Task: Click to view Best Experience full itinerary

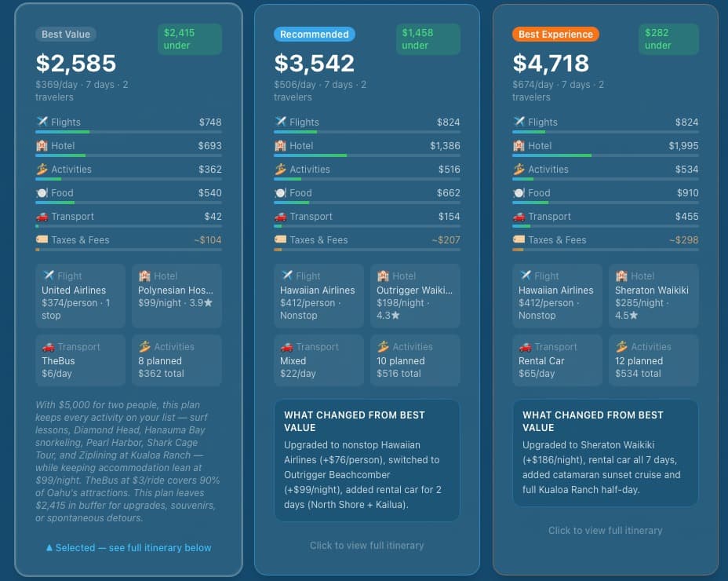Action: pos(605,530)
